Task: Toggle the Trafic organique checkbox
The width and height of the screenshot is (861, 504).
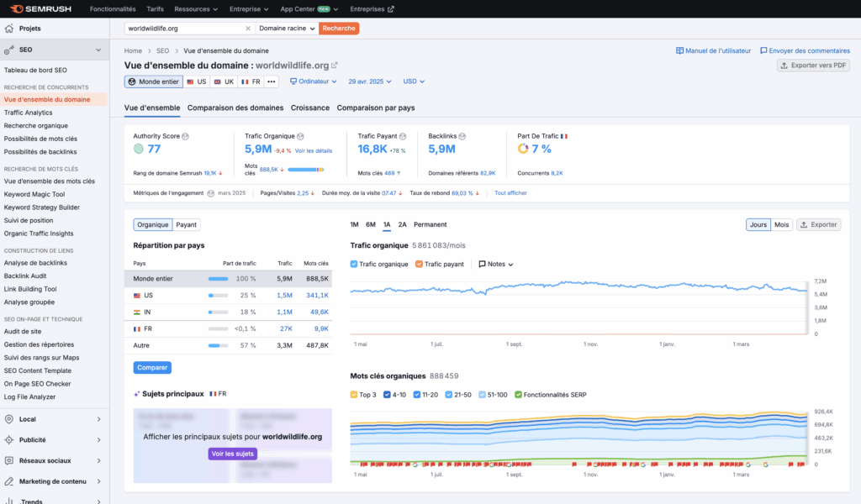Action: coord(354,265)
